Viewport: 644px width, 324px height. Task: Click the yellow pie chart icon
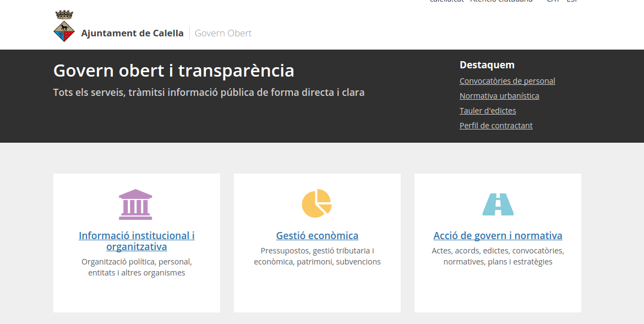(x=316, y=203)
